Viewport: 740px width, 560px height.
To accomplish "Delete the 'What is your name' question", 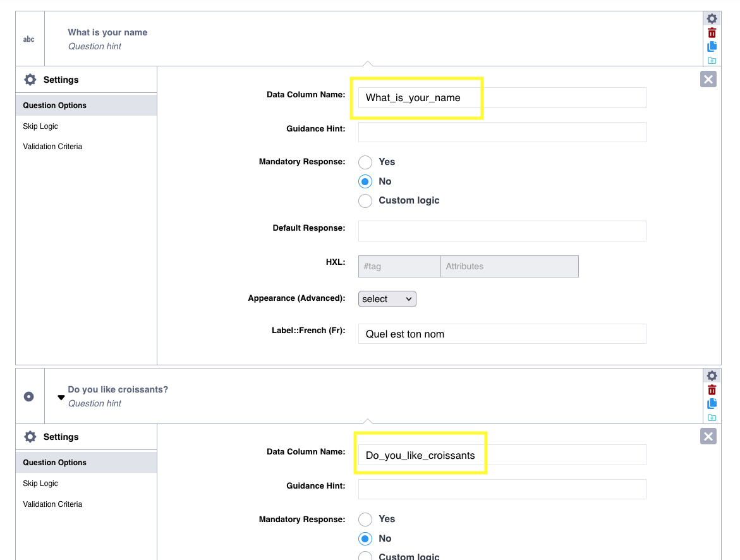I will pyautogui.click(x=712, y=33).
